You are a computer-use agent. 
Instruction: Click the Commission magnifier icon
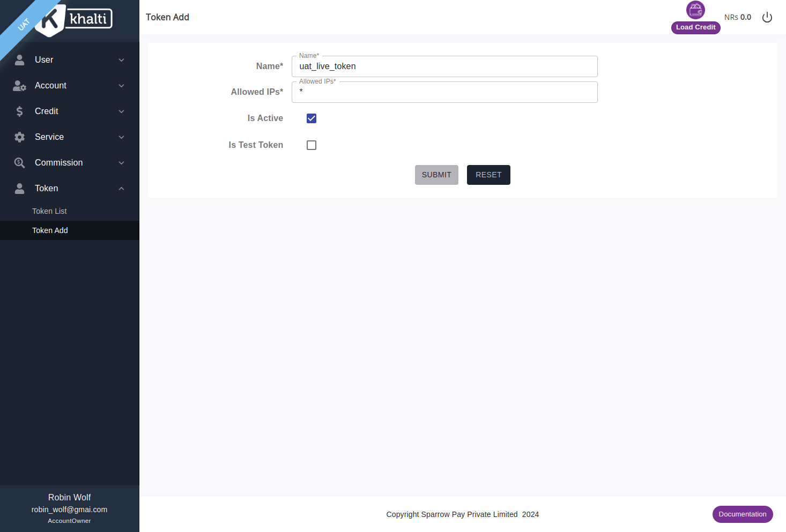coord(19,163)
